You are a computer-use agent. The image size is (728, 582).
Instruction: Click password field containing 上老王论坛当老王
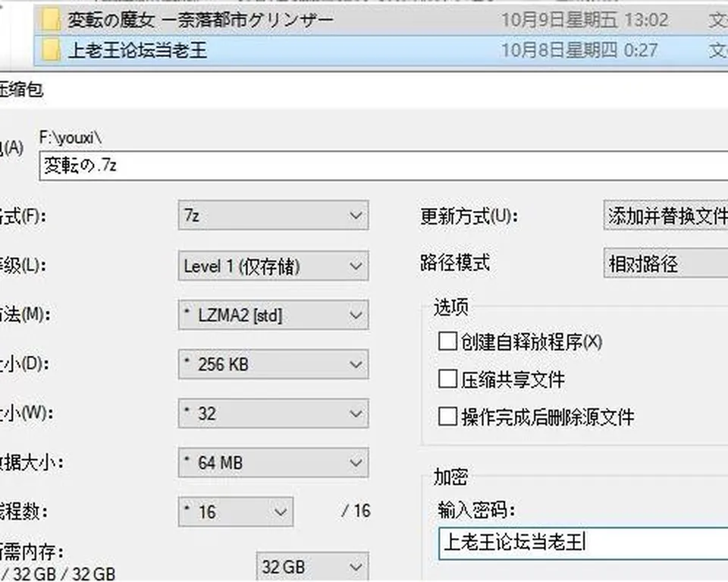click(583, 543)
